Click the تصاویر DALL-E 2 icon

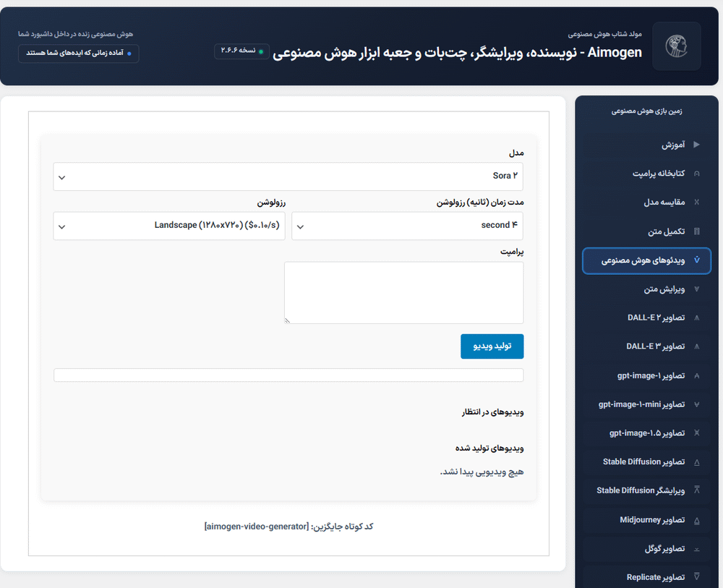click(x=698, y=318)
